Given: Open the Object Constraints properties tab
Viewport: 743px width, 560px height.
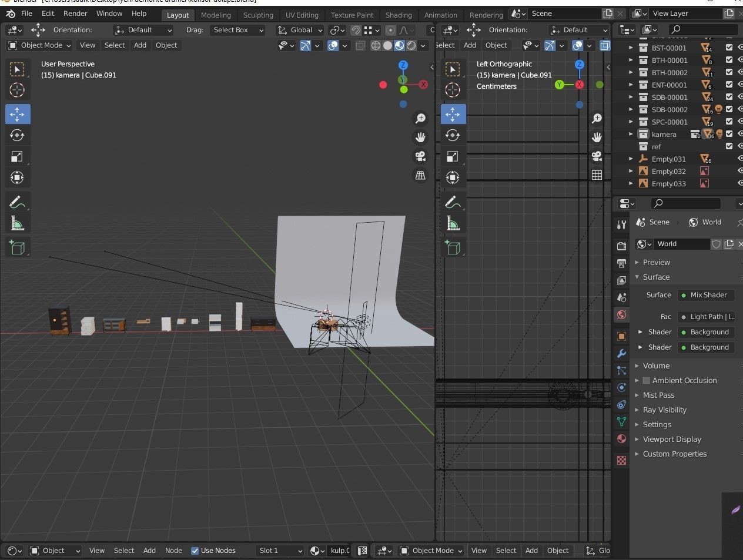Looking at the screenshot, I should click(x=621, y=404).
